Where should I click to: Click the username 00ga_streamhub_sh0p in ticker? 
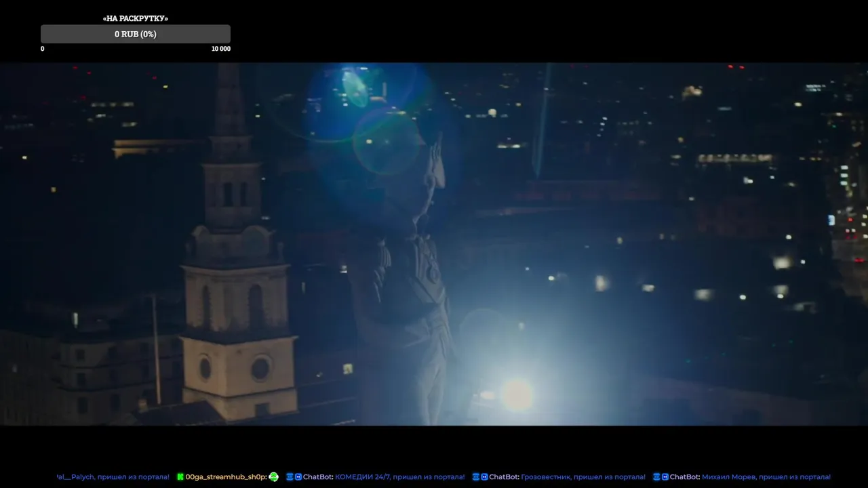(226, 477)
